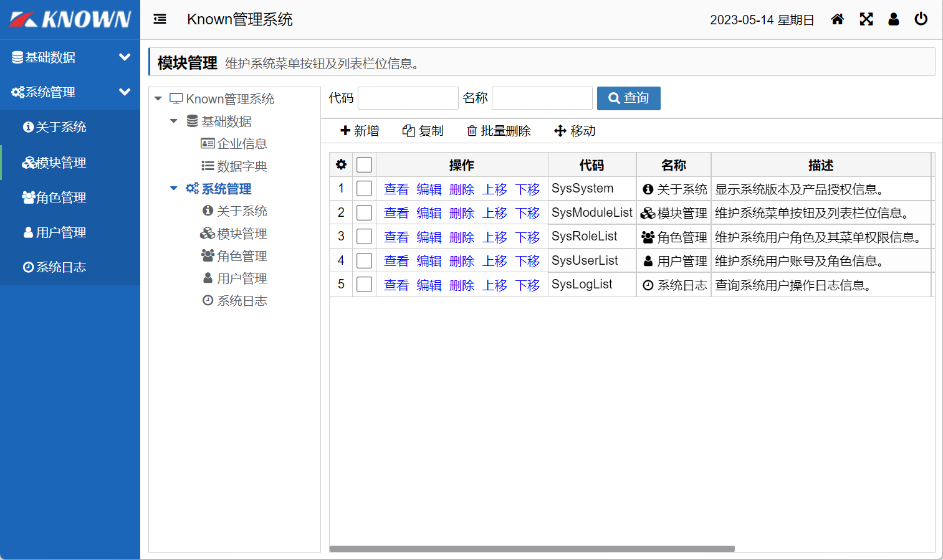Image resolution: width=943 pixels, height=560 pixels.
Task: Collapse the 基础数据 sidebar menu chevron
Action: 125,57
